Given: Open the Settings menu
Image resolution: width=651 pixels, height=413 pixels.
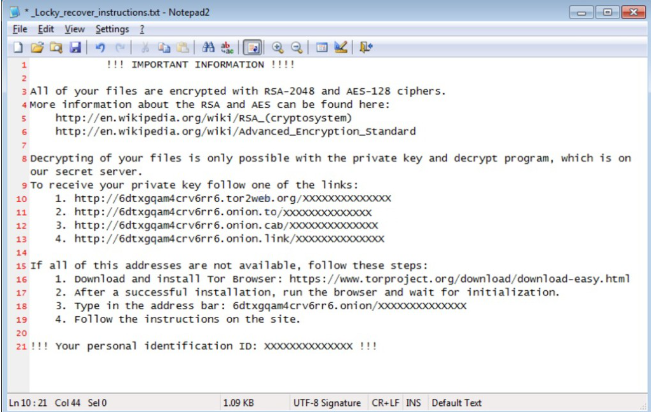Looking at the screenshot, I should click(x=112, y=29).
